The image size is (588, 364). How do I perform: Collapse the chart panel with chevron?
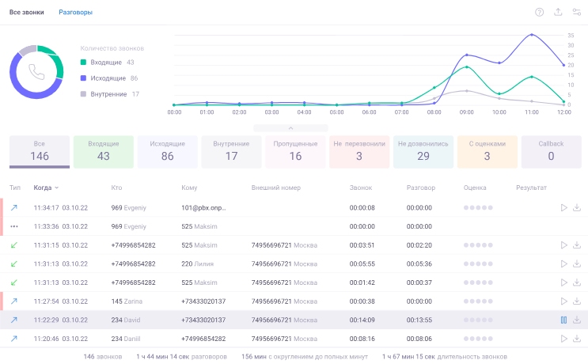pos(290,127)
